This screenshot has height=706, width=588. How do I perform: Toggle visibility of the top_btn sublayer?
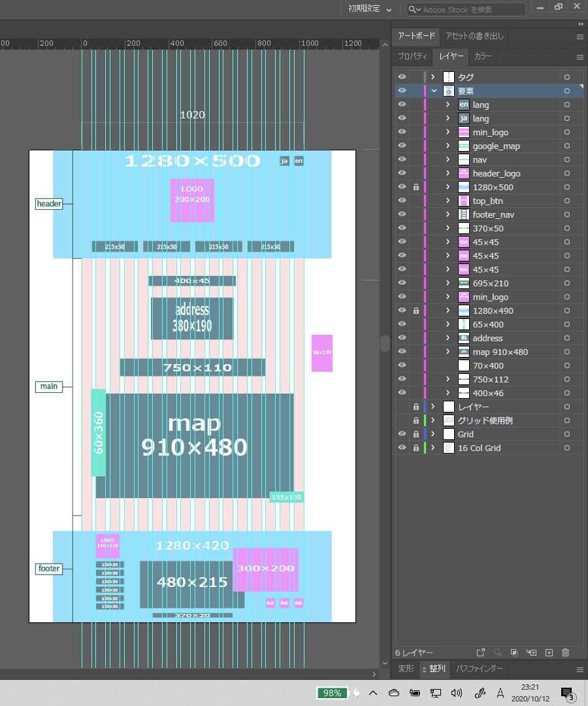click(402, 201)
